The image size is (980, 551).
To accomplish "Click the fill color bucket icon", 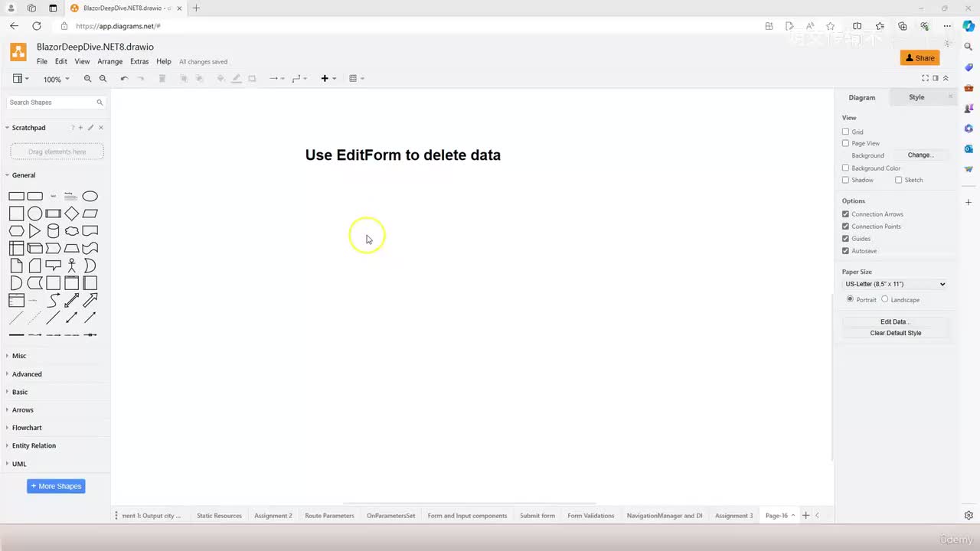I will pos(221,79).
